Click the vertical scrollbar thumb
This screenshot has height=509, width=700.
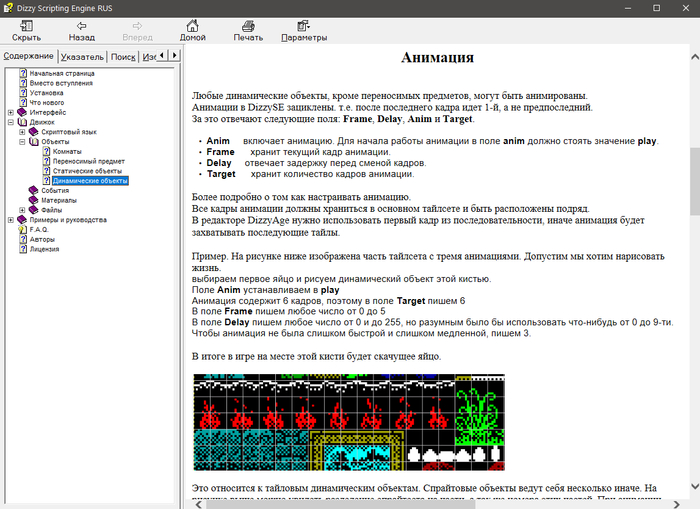pyautogui.click(x=695, y=181)
